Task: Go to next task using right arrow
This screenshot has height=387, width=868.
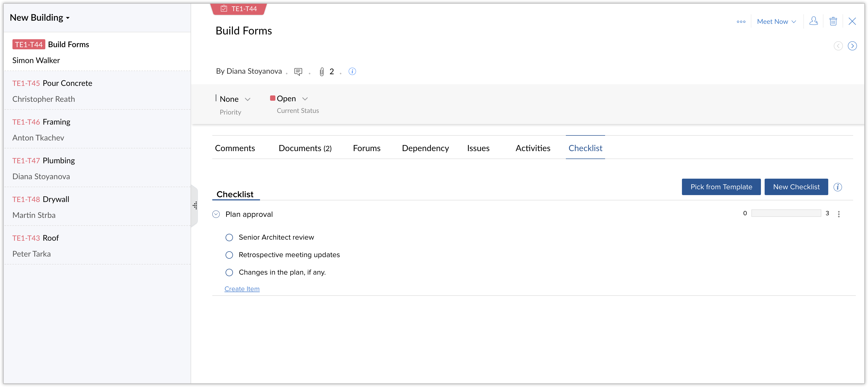Action: coord(853,46)
